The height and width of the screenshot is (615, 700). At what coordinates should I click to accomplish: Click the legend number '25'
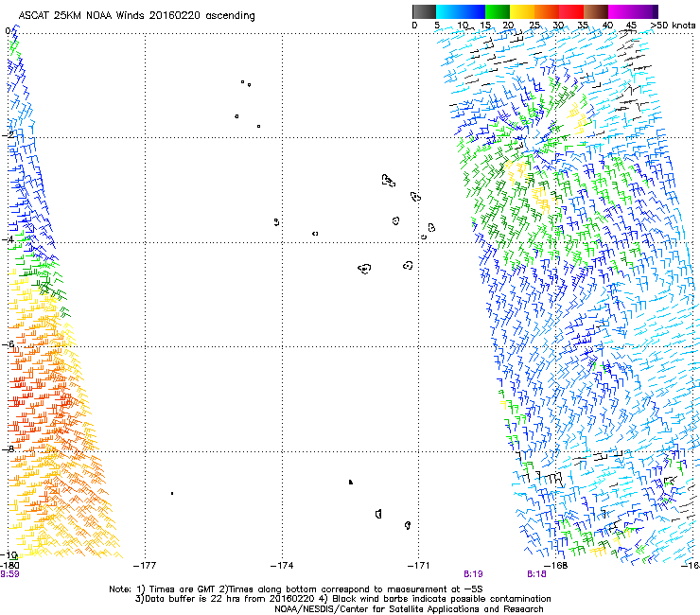[534, 26]
